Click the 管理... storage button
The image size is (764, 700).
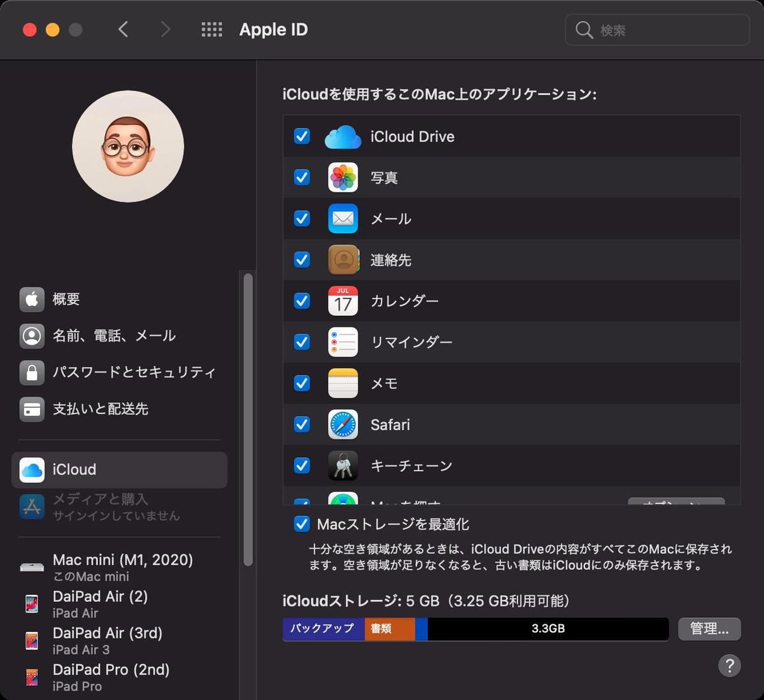709,629
